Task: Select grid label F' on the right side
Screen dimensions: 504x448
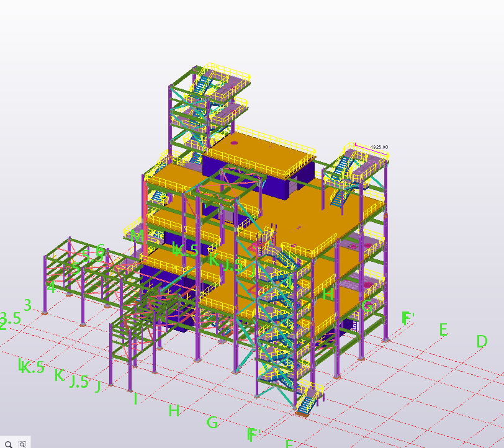Action: tap(408, 317)
